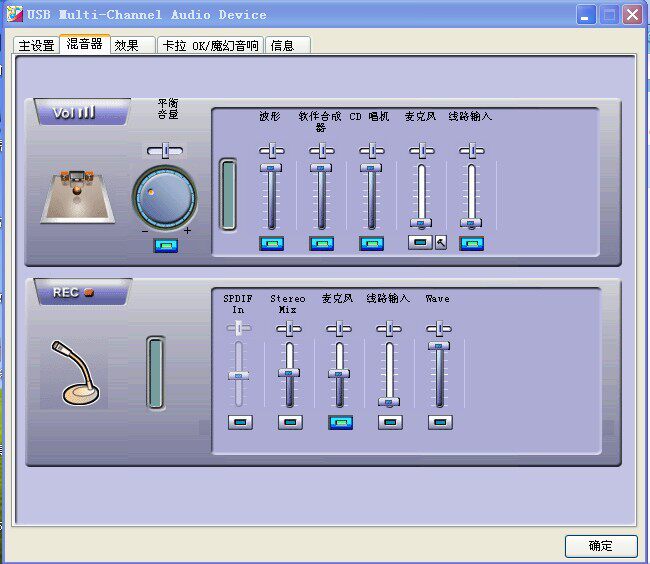
Task: Click the REC recording panel header
Action: pyautogui.click(x=83, y=292)
